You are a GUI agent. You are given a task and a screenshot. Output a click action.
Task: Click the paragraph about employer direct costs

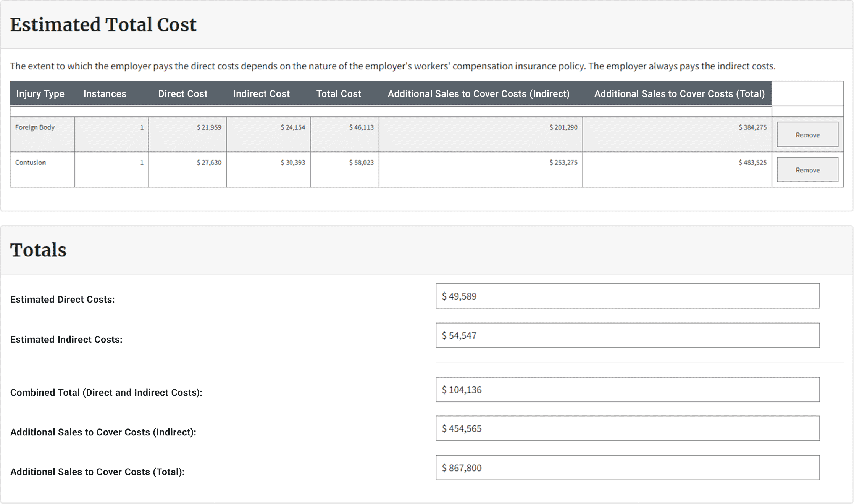coord(393,66)
